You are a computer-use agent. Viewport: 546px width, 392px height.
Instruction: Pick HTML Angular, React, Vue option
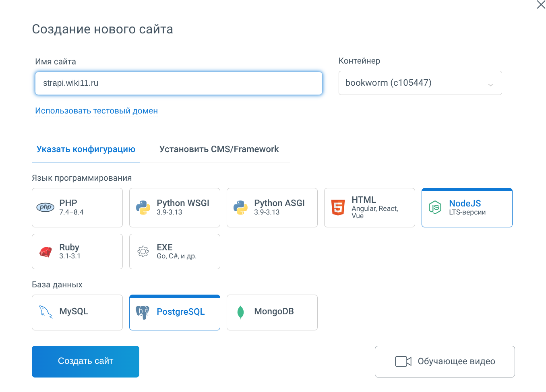coord(370,208)
